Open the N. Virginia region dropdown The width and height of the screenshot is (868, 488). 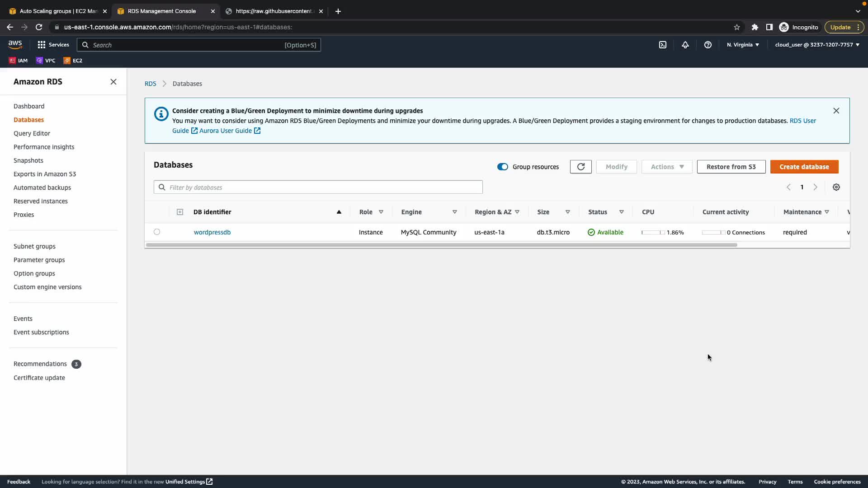743,45
